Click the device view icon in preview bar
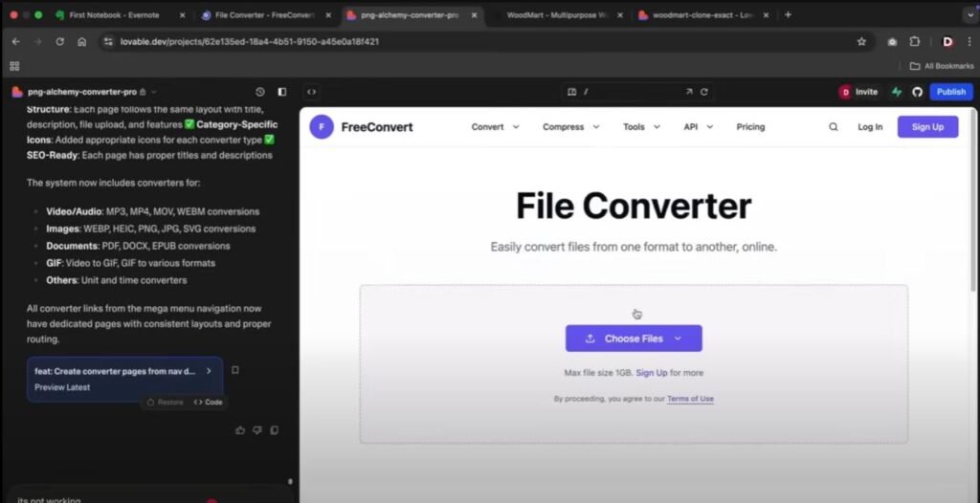 571,92
